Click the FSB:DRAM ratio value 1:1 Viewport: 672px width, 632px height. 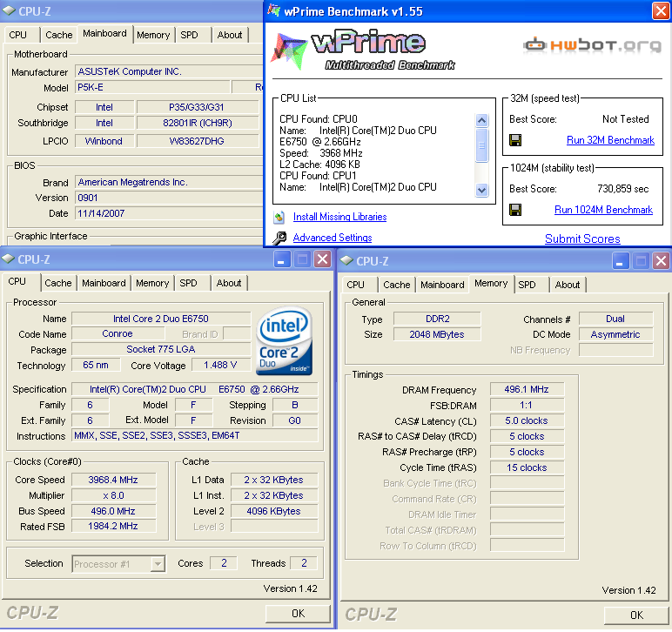tap(527, 406)
